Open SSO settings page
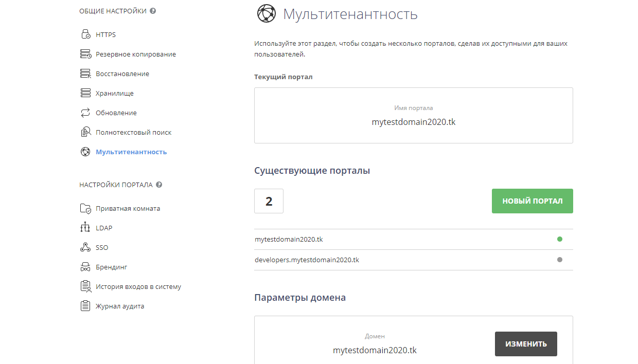This screenshot has height=364, width=638. (102, 247)
